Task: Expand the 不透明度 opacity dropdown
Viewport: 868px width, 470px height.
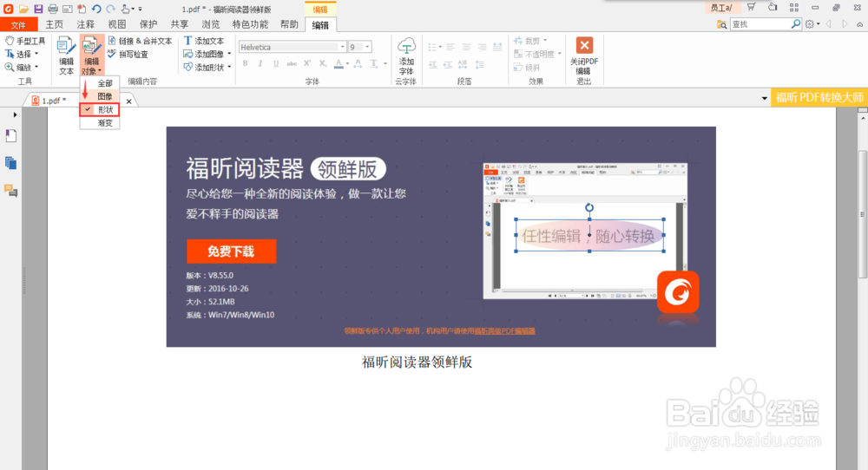Action: coord(560,54)
